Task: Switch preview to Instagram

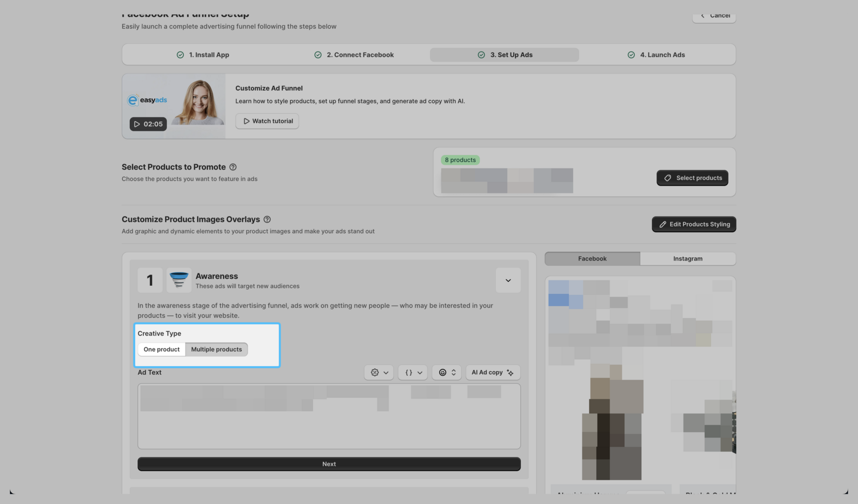Action: (x=687, y=259)
